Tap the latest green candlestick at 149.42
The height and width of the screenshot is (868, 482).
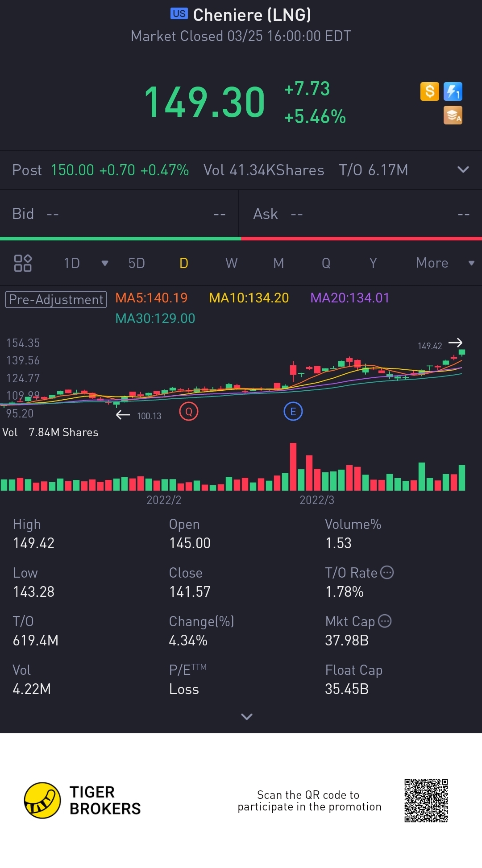point(462,353)
